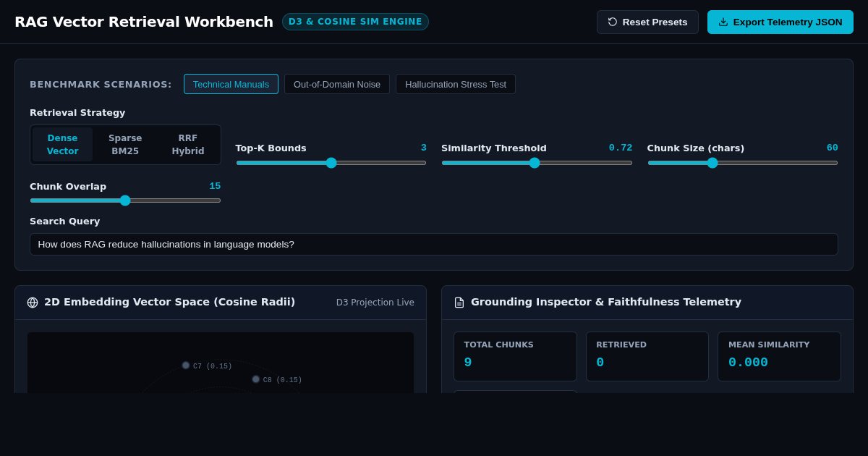
Task: Choose RRF Hybrid retrieval strategy
Action: [188, 145]
